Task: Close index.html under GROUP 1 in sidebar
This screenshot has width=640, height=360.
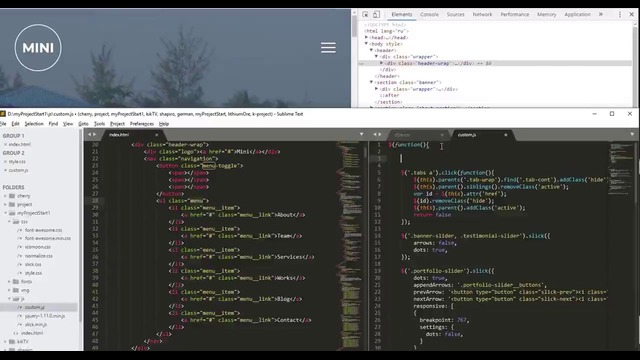Action: (x=5, y=144)
